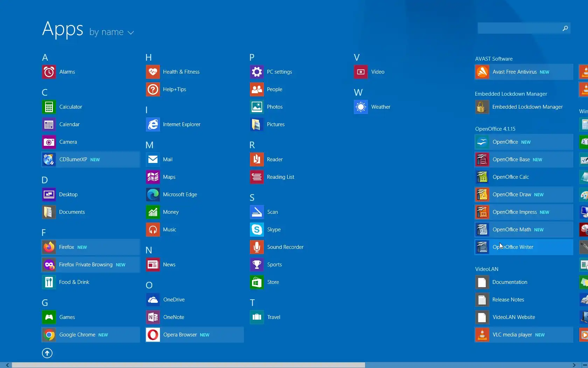Open the Embedded Lockdown Manager padlock icon
Screen dimensions: 588x368
point(482,107)
